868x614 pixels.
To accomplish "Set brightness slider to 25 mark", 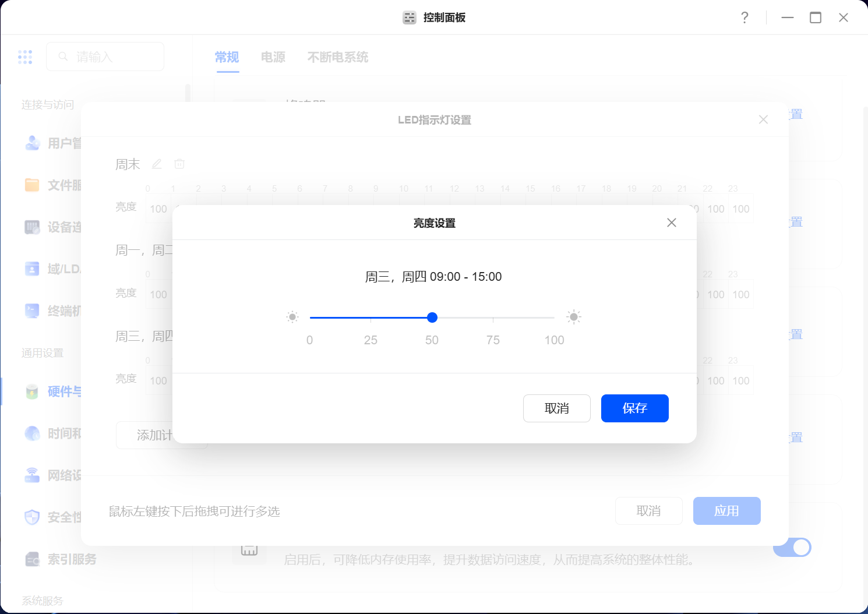I will point(371,318).
